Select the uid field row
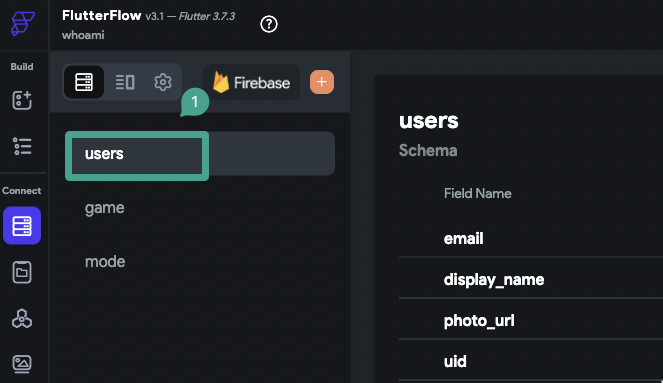The height and width of the screenshot is (383, 663). click(531, 361)
